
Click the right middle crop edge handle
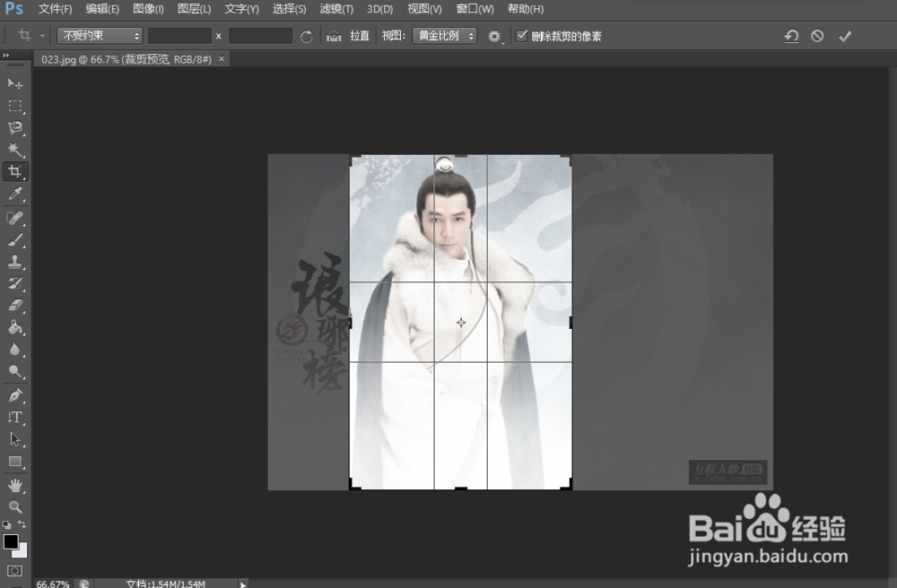pos(570,323)
